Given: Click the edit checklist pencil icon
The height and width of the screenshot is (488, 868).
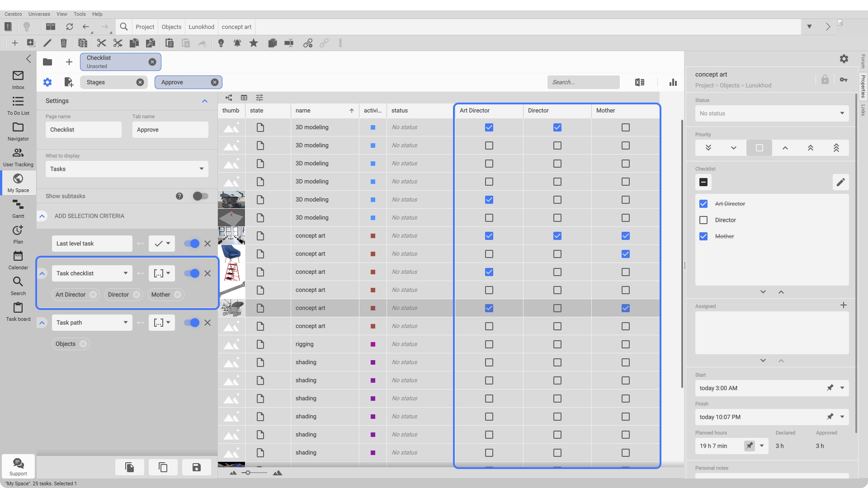Looking at the screenshot, I should tap(840, 182).
